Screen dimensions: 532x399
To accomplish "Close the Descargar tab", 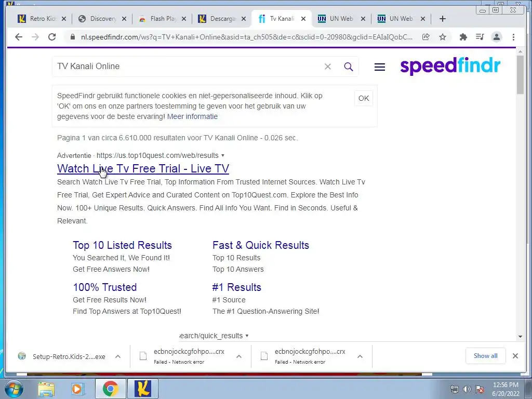I will (244, 19).
